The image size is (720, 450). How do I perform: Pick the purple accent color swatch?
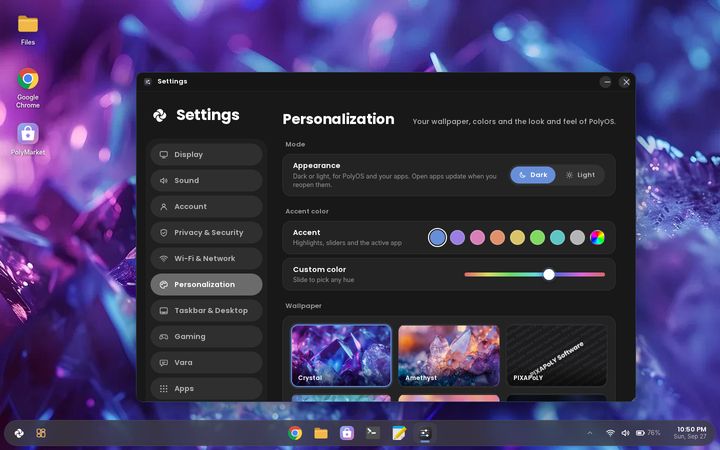pos(457,237)
